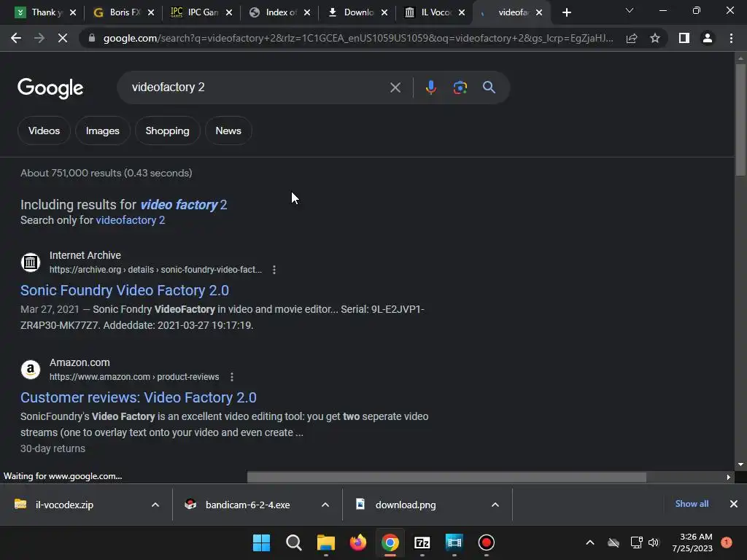
Task: Bookmark this page with the star
Action: (x=655, y=38)
